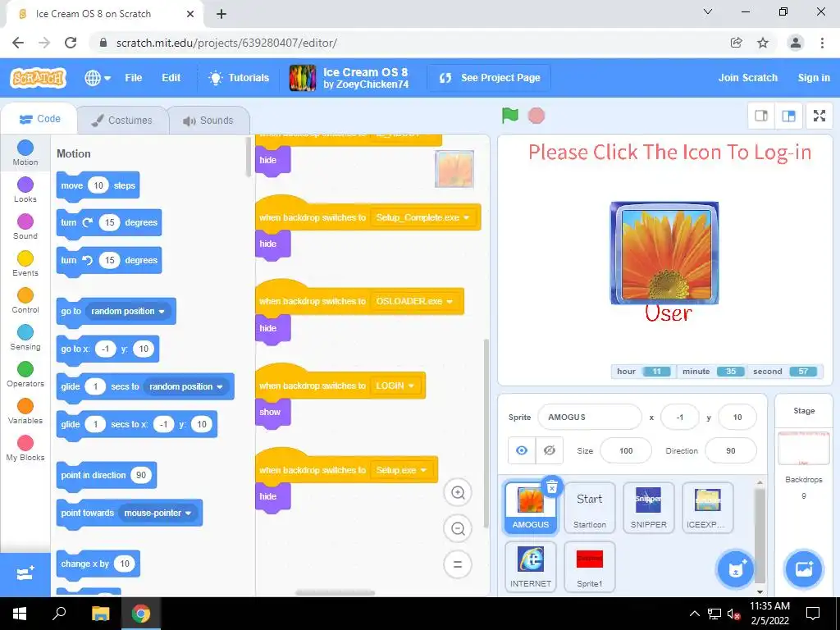The height and width of the screenshot is (630, 840).
Task: Click the sprite y position field
Action: coord(737,417)
